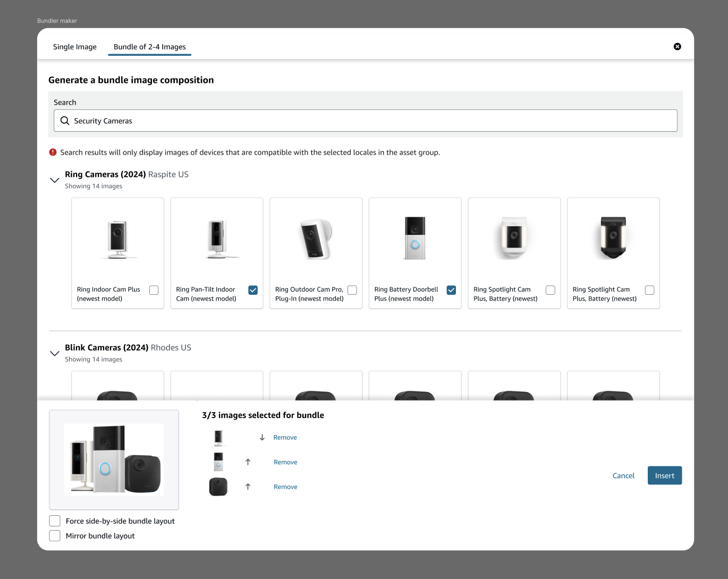
Task: Click the Ring Indoor Cam Plus product image
Action: [117, 239]
